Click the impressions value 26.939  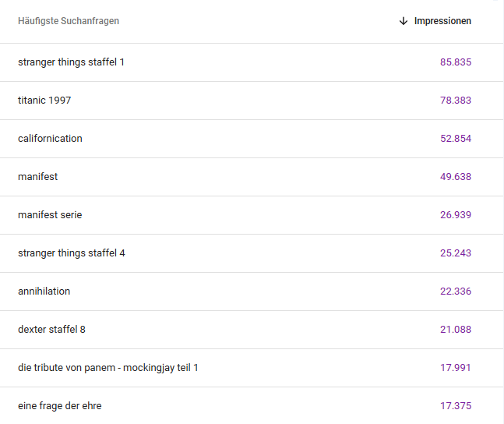(x=456, y=215)
